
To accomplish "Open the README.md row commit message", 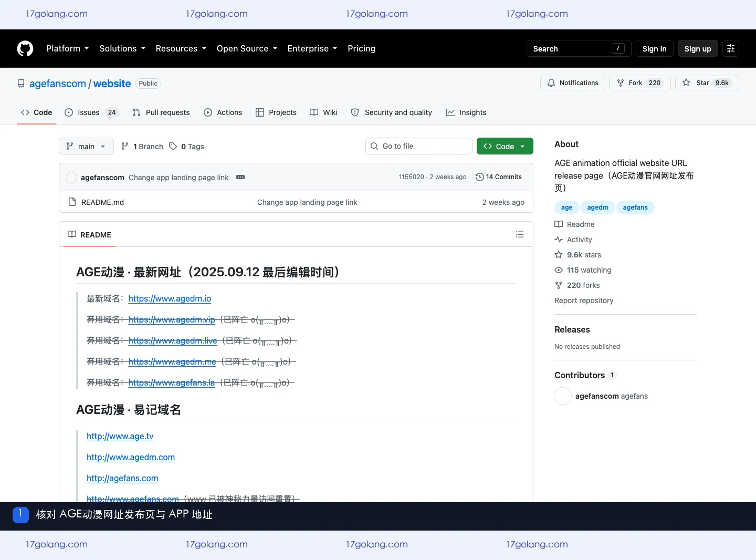I will pos(307,202).
